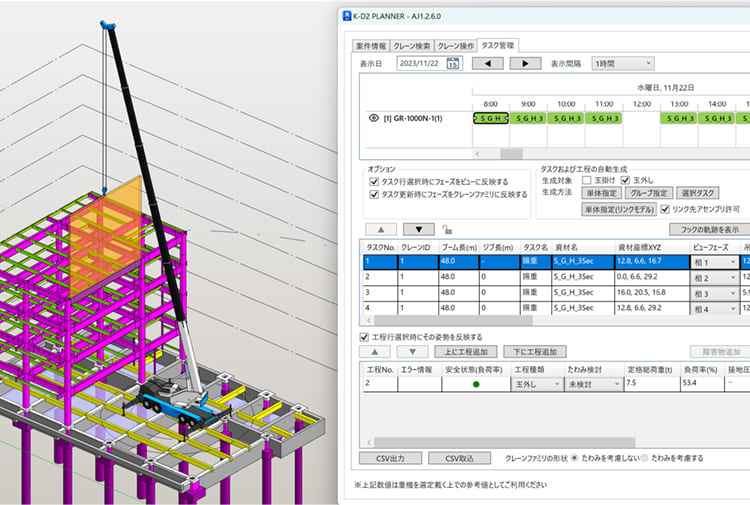The height and width of the screenshot is (505, 750).
Task: Open the calendar picker beside the date field
Action: pyautogui.click(x=453, y=63)
